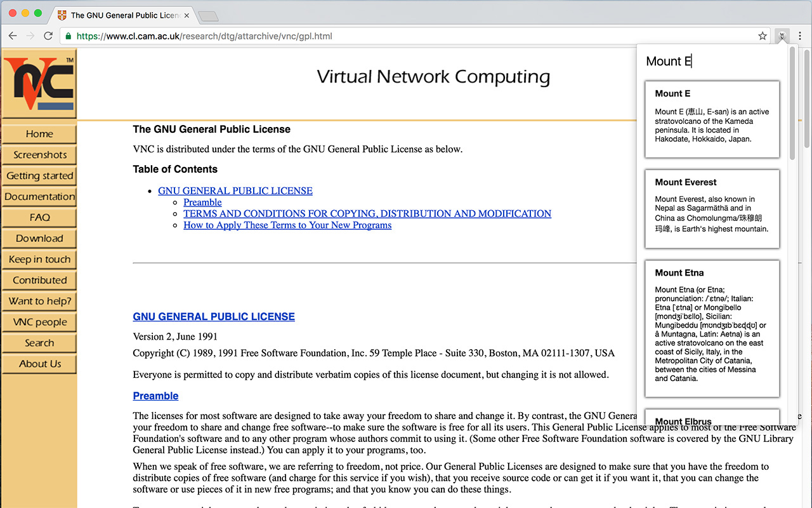Click the Everyone is permitted to copy line

tap(370, 375)
